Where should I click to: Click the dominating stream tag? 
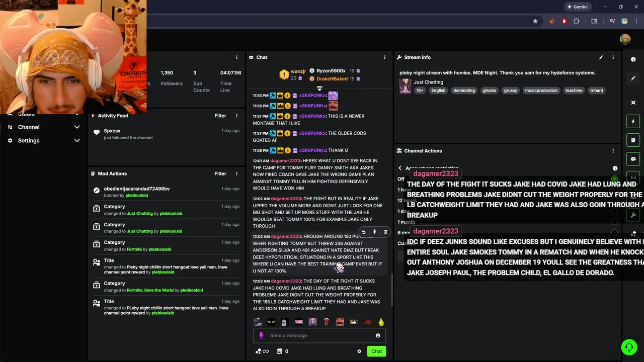[464, 90]
